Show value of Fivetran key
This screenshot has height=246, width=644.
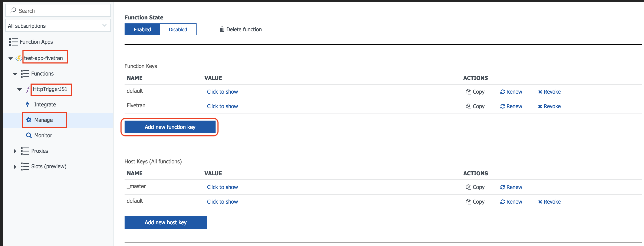point(222,106)
